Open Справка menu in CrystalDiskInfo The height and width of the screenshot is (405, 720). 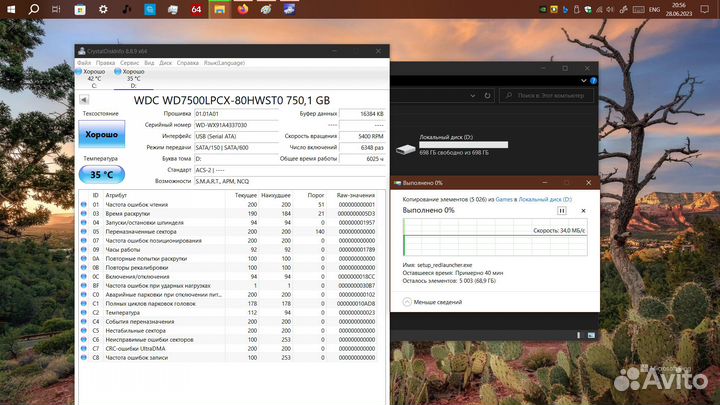coord(188,63)
